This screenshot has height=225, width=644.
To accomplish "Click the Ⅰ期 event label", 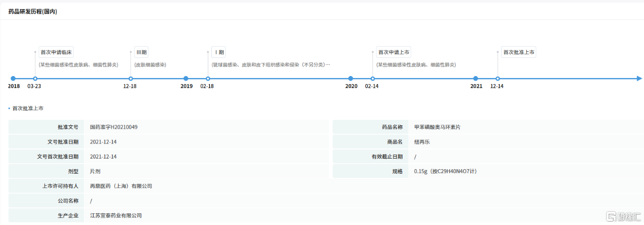I will point(219,52).
